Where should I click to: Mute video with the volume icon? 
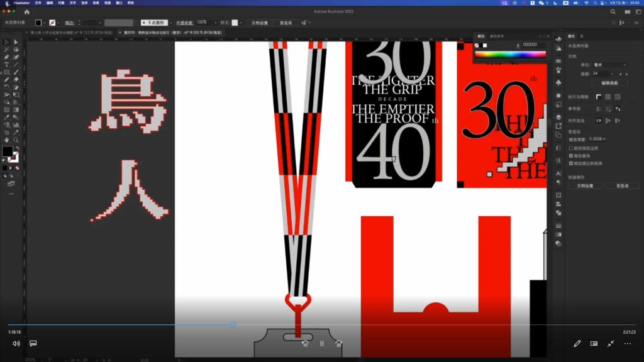tap(16, 344)
